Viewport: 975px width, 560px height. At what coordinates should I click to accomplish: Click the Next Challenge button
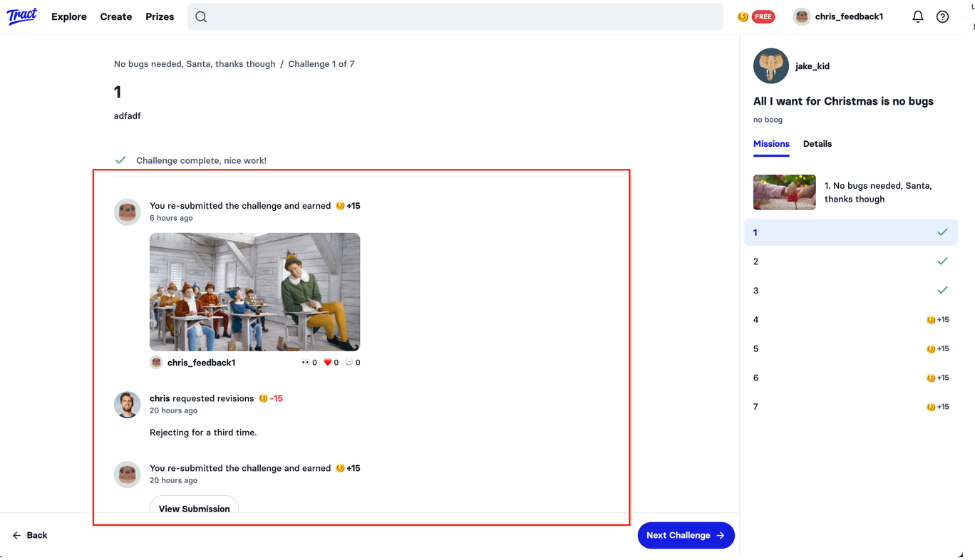click(x=686, y=535)
